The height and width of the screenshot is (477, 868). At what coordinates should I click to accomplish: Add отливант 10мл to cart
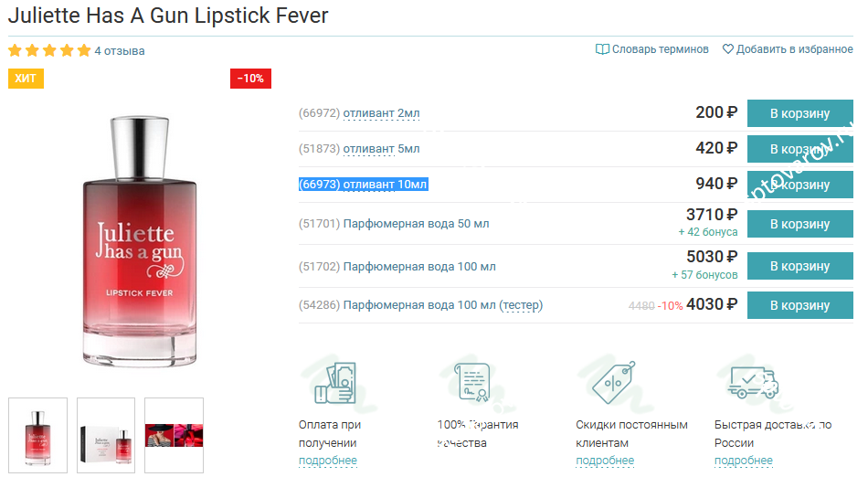click(x=799, y=185)
